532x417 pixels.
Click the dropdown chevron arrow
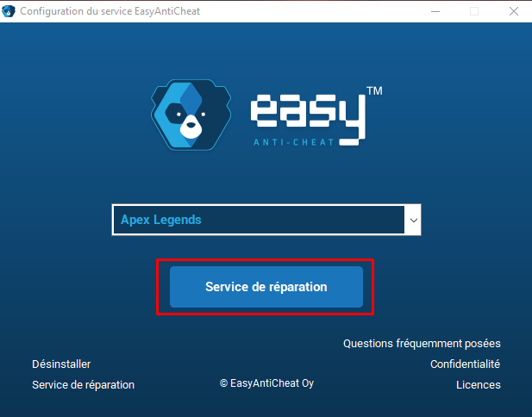[x=413, y=220]
